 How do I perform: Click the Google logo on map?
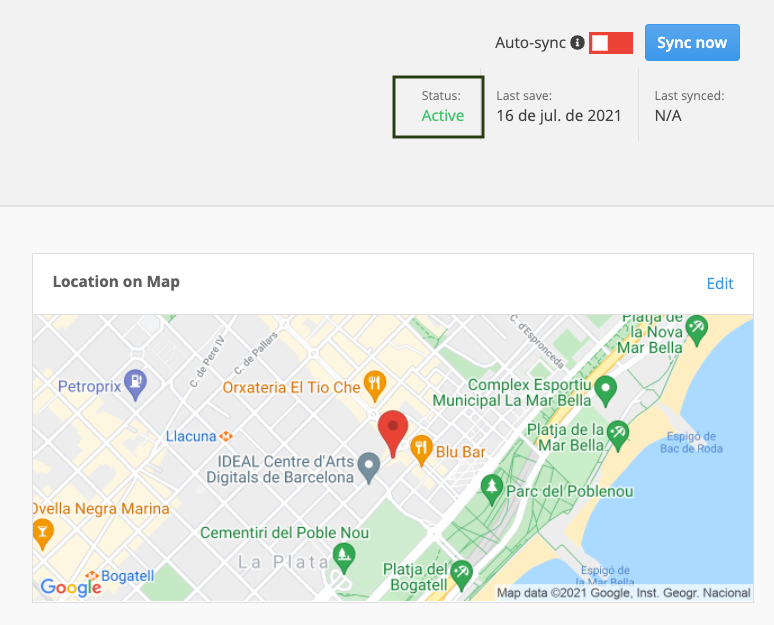pos(71,587)
